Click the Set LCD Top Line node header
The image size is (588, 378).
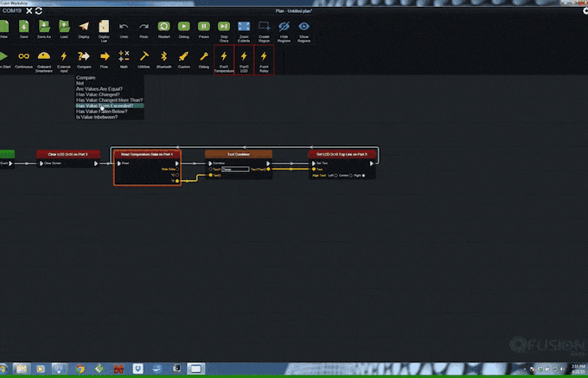342,154
